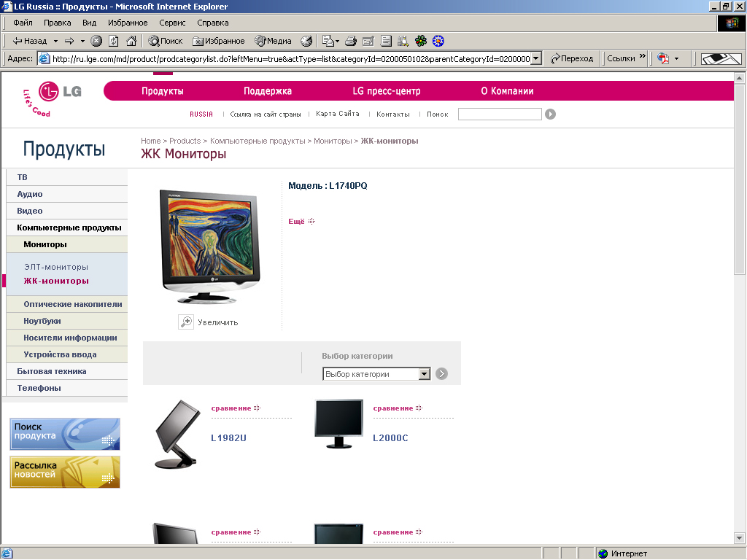Select Бытовая техника in the left menu
747x560 pixels.
[67, 371]
